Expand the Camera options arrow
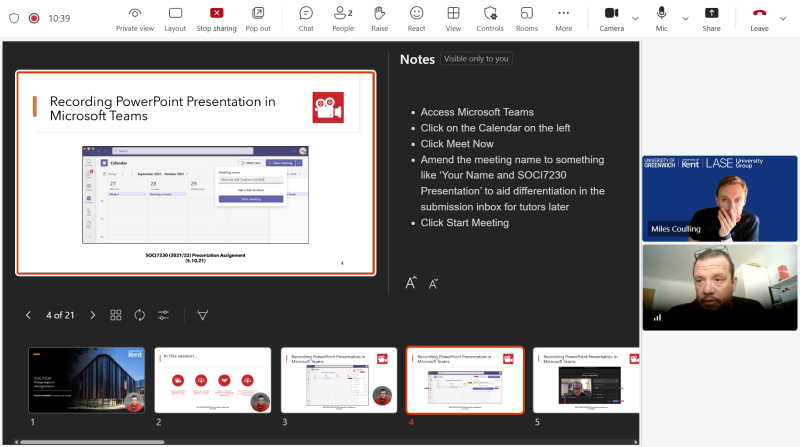The image size is (800, 447). click(x=635, y=18)
